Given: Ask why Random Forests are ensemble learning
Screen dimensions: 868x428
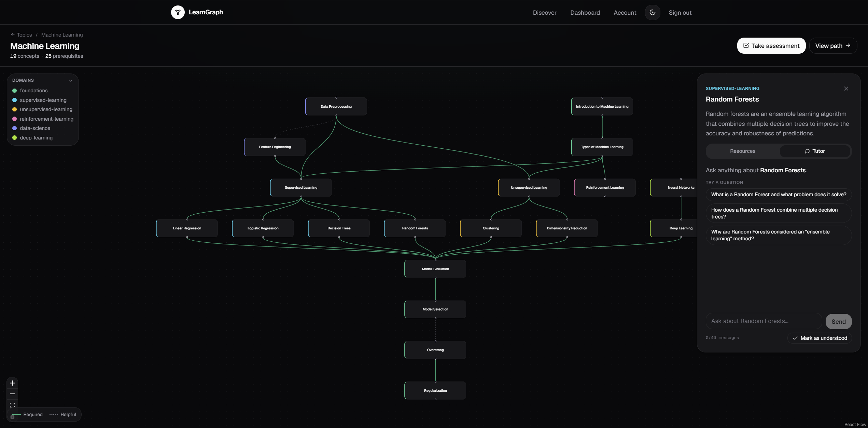Looking at the screenshot, I should (779, 235).
